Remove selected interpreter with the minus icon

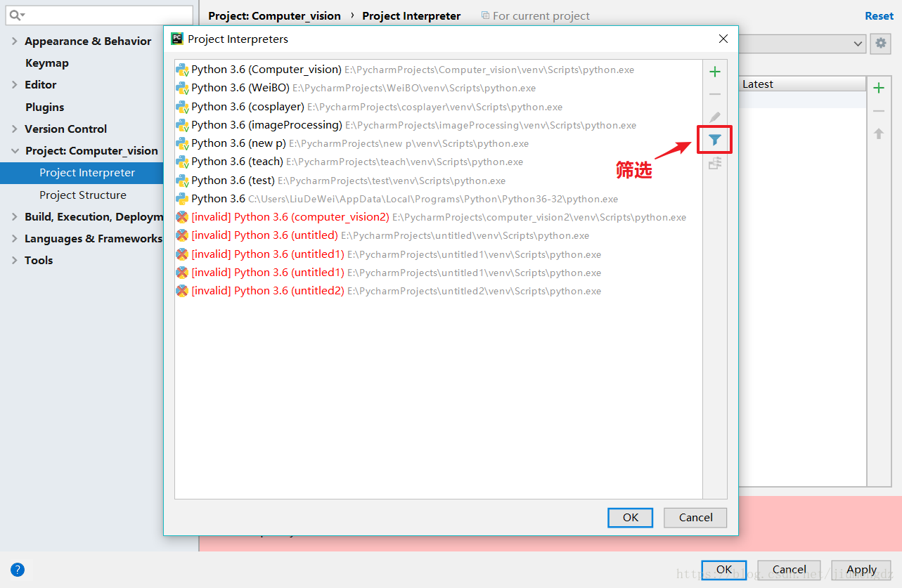714,93
